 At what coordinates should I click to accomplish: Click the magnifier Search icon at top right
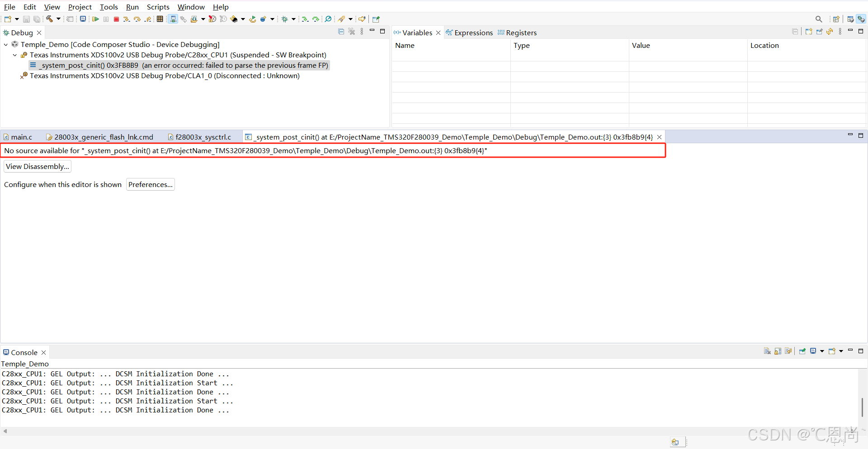(819, 19)
